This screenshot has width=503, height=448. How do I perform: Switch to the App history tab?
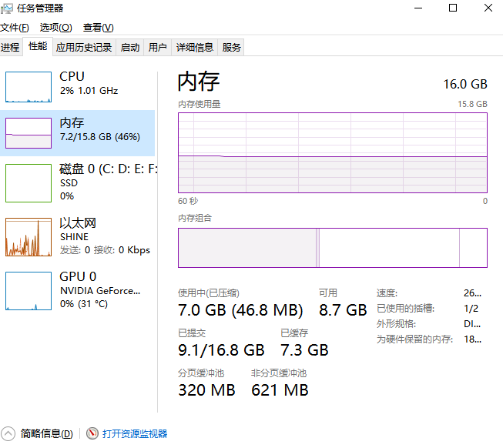coord(84,48)
